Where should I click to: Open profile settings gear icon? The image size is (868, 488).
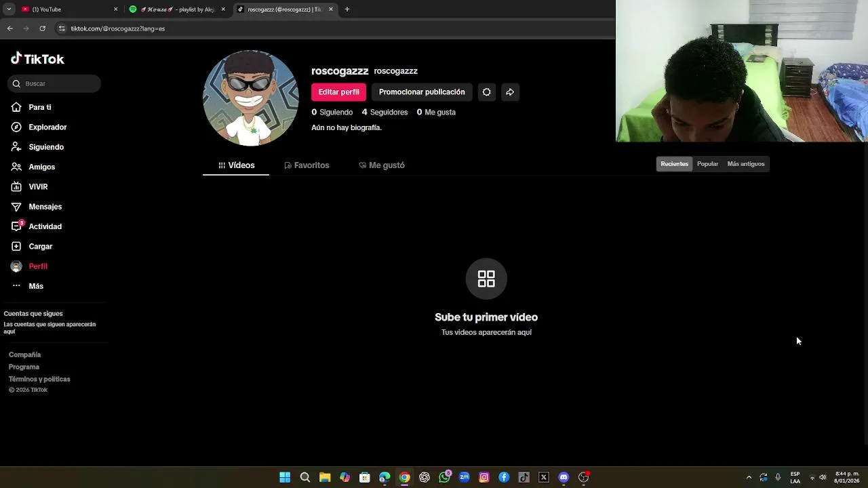click(x=486, y=92)
